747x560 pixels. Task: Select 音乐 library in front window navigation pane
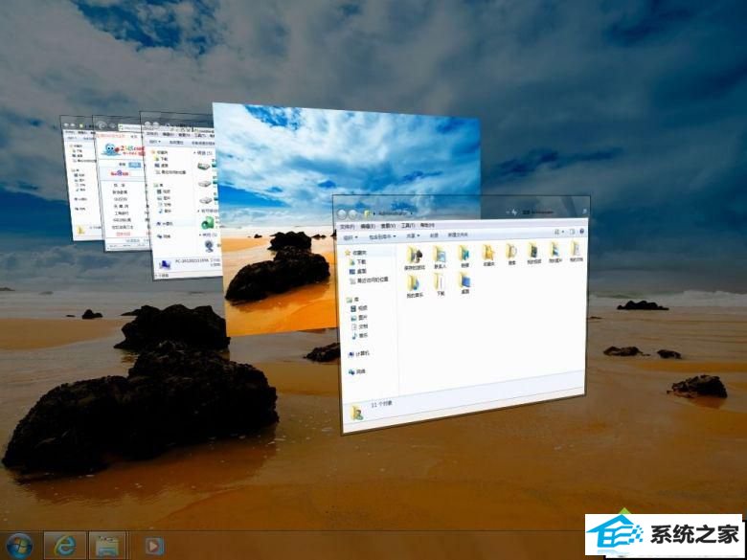pyautogui.click(x=359, y=336)
